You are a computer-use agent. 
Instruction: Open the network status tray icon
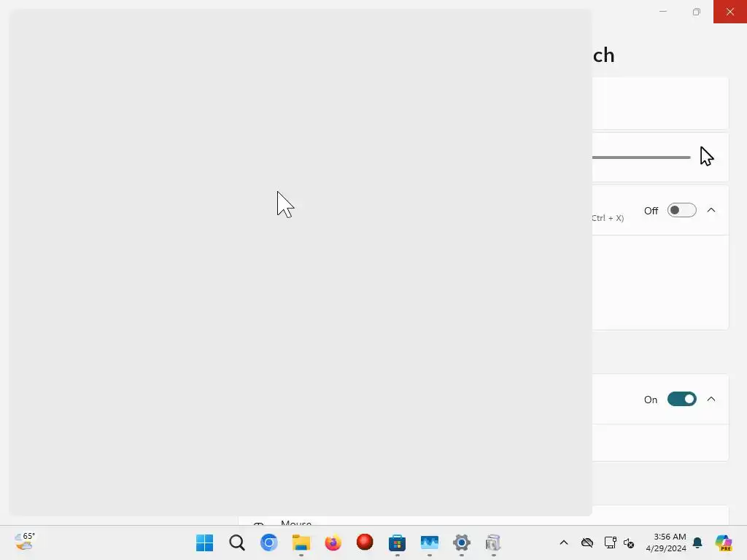coord(611,542)
